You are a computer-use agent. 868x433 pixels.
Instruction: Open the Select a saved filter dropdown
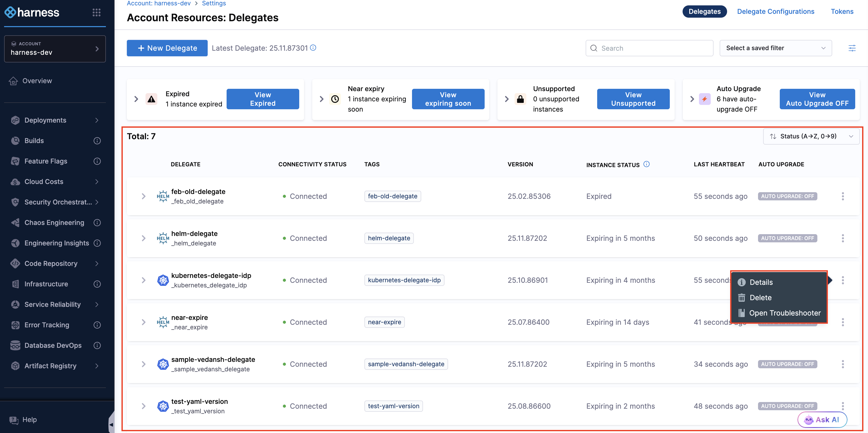(775, 48)
